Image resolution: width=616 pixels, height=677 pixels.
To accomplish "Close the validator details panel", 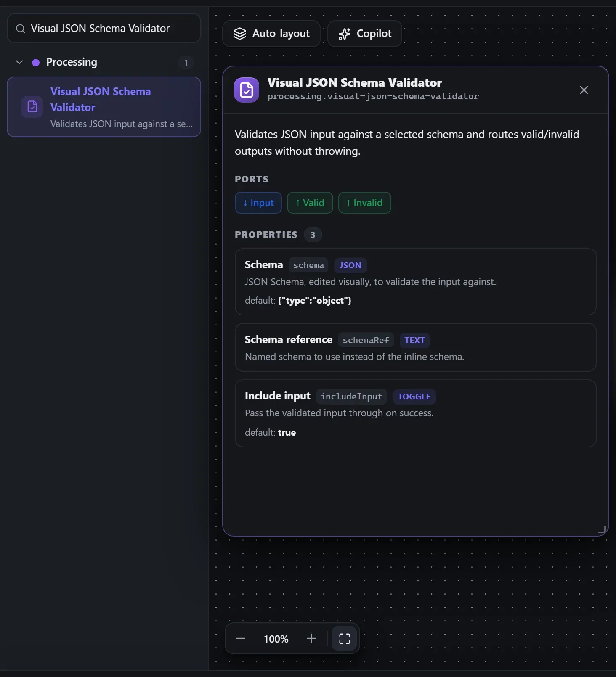I will coord(584,90).
